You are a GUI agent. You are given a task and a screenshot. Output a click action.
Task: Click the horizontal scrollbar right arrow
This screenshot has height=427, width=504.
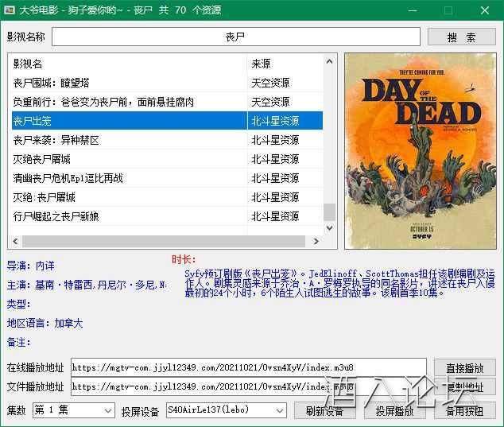tap(316, 241)
